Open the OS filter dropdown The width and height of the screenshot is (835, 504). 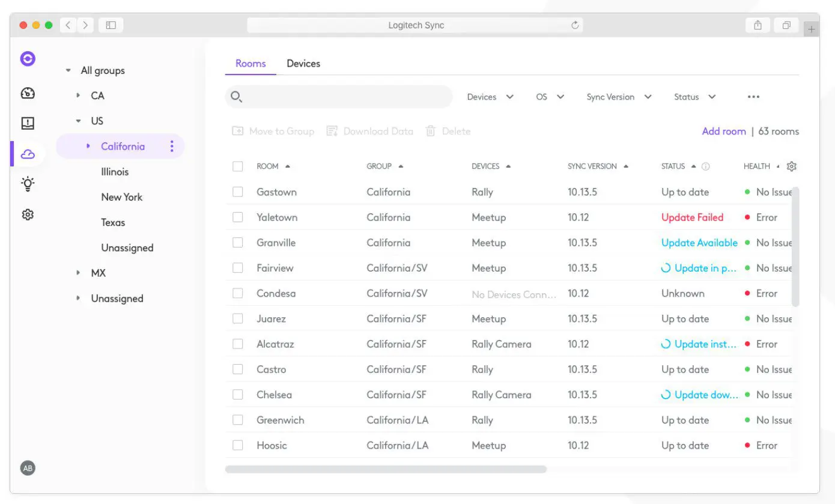coord(550,97)
